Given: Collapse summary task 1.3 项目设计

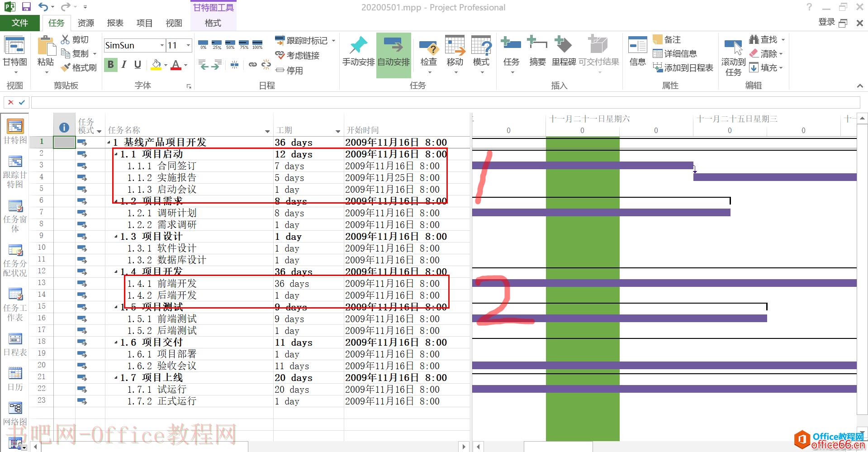Looking at the screenshot, I should tap(116, 237).
